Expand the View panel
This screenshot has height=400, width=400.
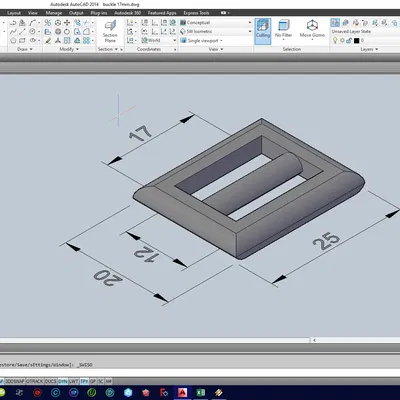216,49
